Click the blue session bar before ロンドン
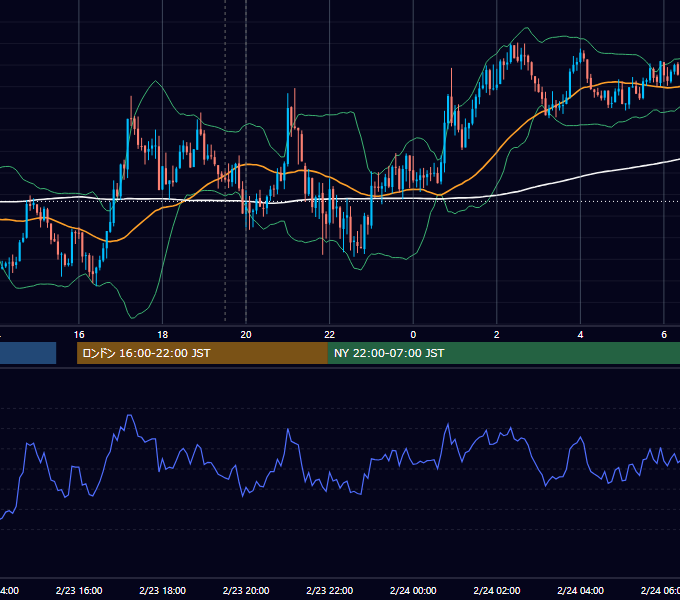Screen dimensions: 680x600 coord(28,353)
